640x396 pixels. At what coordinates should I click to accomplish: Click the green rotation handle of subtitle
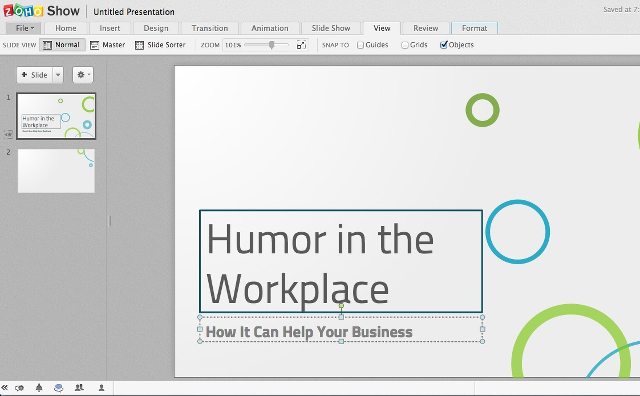(341, 305)
